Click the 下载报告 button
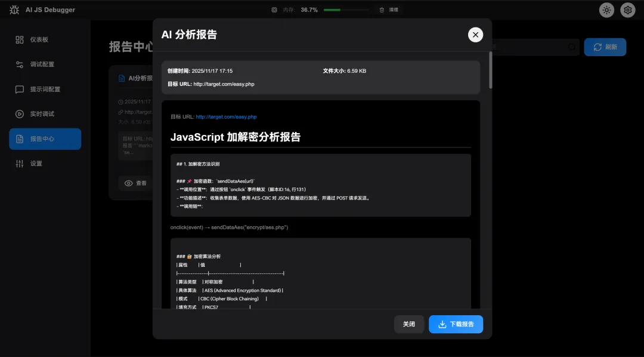The image size is (644, 357). [456, 324]
